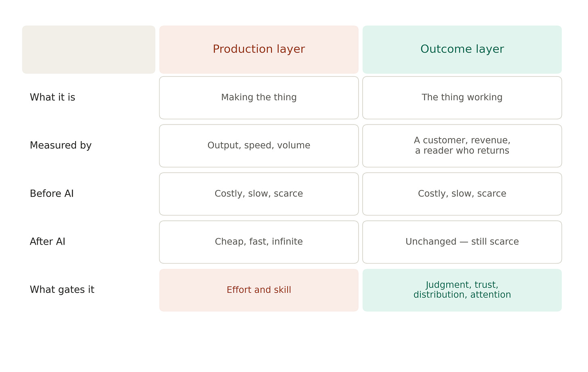Click the Production layer header cell
588x372 pixels.
tap(259, 49)
